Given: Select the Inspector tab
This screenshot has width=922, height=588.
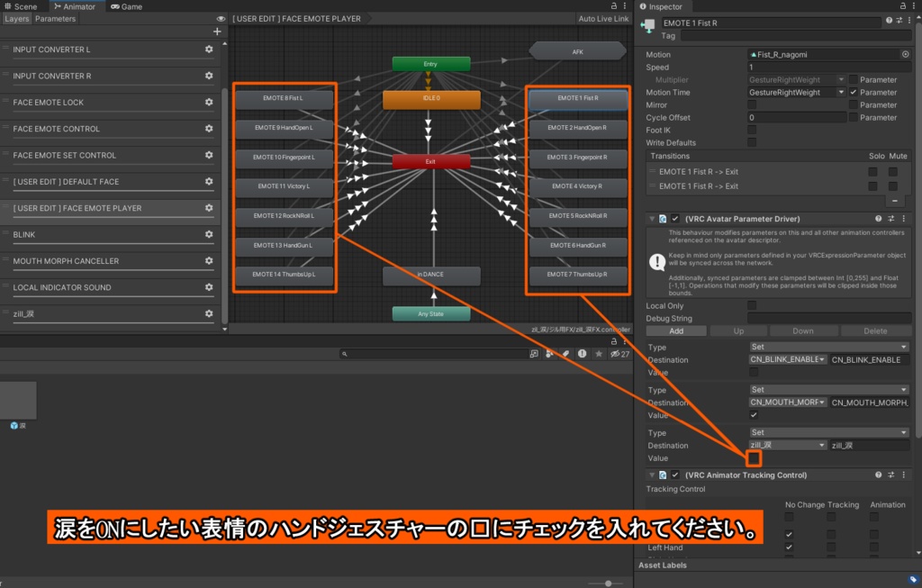Looking at the screenshot, I should [661, 6].
